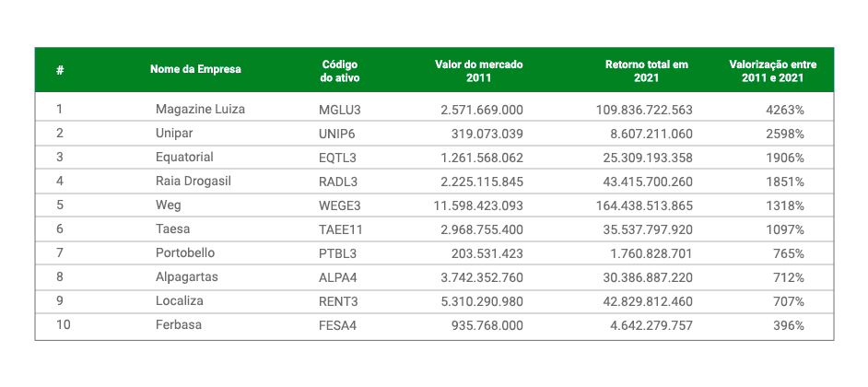Select the Alpargartas company cell
Viewport: 868px width, 387px height.
[187, 277]
